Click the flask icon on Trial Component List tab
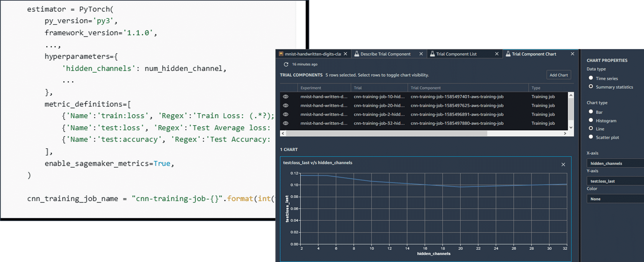 [432, 54]
